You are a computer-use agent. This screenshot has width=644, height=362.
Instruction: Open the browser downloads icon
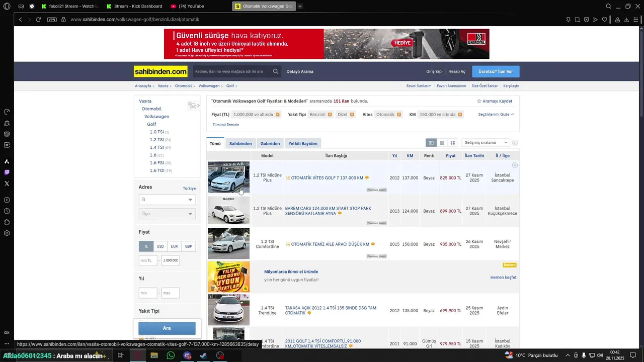(x=627, y=20)
